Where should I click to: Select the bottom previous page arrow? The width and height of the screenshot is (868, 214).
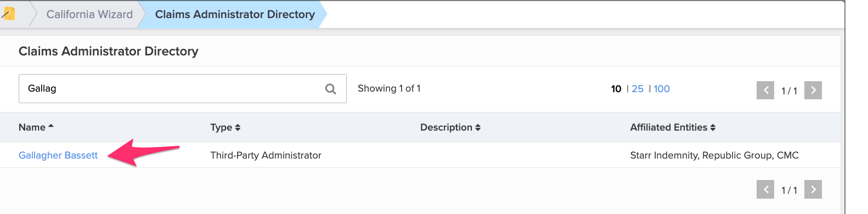click(765, 189)
